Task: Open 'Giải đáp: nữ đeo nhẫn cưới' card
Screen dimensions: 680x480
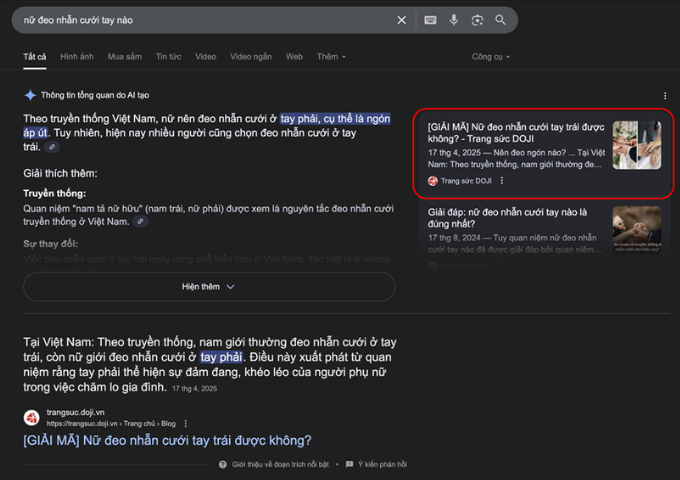Action: [507, 218]
